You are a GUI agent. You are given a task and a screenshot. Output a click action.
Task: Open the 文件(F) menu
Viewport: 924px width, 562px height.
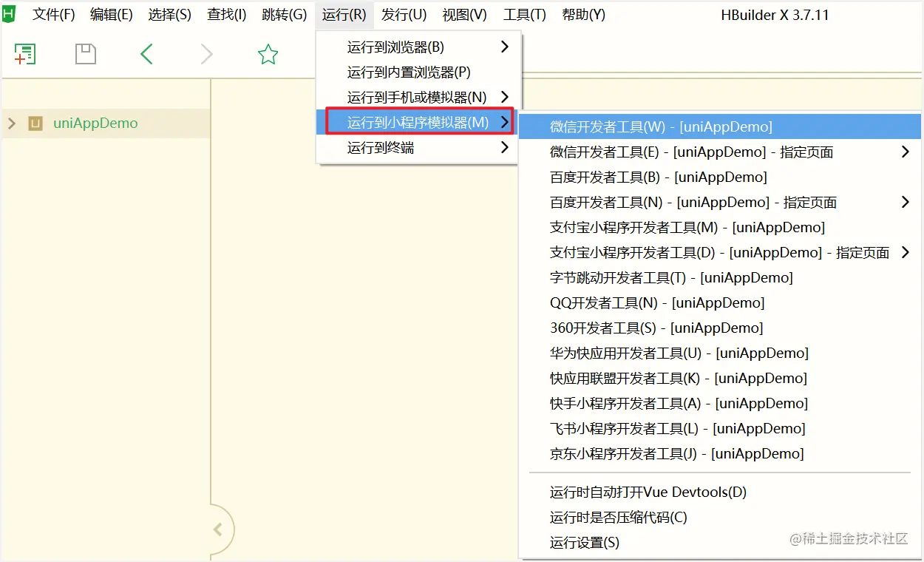pos(54,15)
